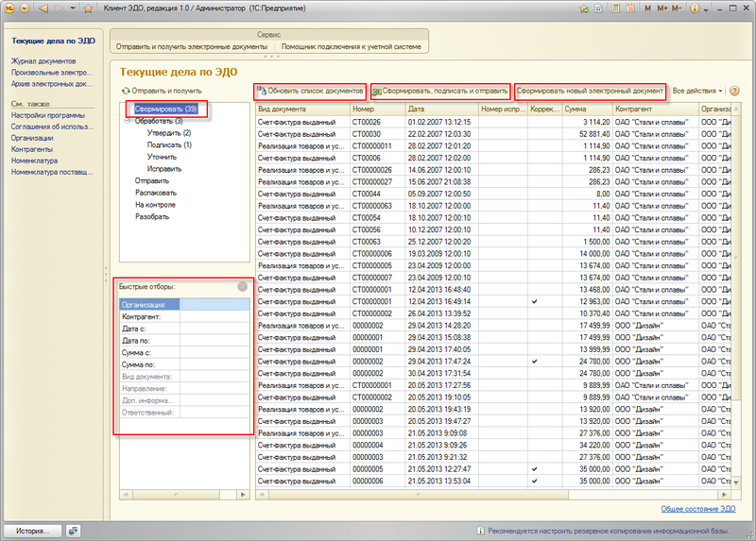Open the 'Все действия' dropdown menu
This screenshot has height=541, width=756.
coord(697,91)
